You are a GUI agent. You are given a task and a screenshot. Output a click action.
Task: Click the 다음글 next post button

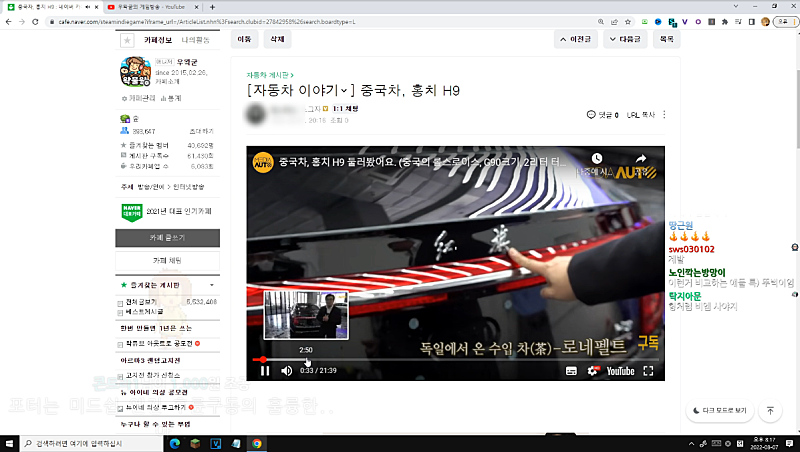625,39
